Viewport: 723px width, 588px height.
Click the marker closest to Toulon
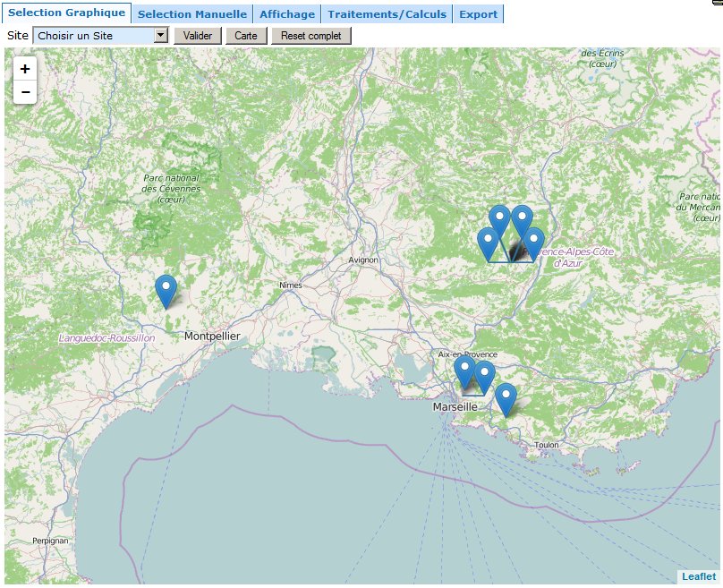click(506, 398)
